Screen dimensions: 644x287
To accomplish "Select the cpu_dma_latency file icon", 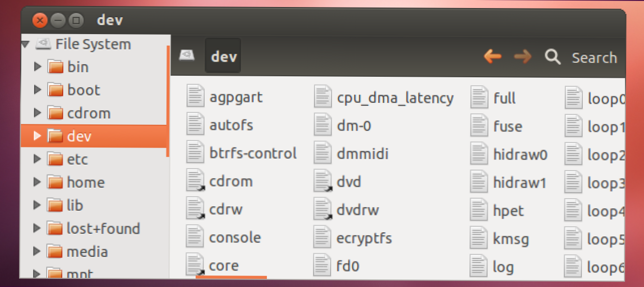I will [x=323, y=97].
